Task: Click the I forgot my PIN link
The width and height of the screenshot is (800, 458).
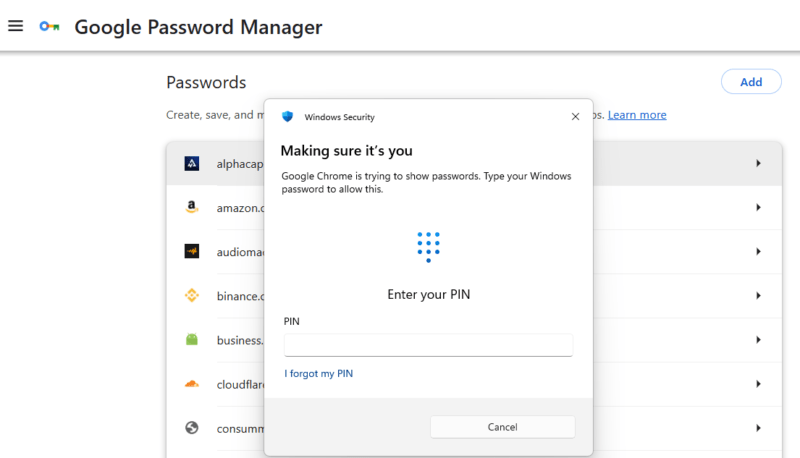Action: tap(318, 374)
